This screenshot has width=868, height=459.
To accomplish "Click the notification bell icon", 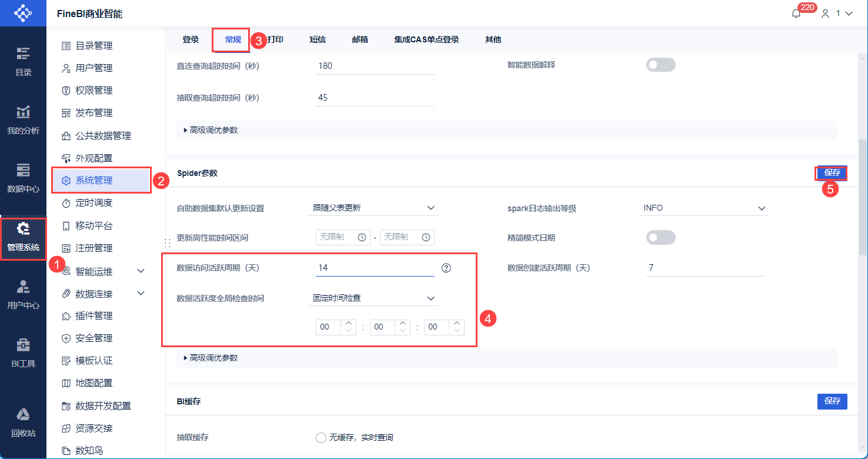I will coord(796,14).
